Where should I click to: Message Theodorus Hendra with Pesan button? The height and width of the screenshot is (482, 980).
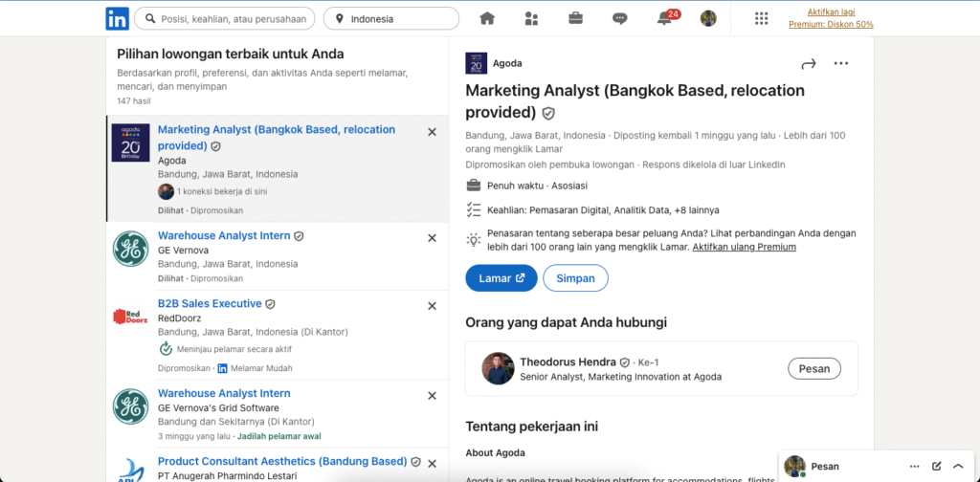click(814, 368)
